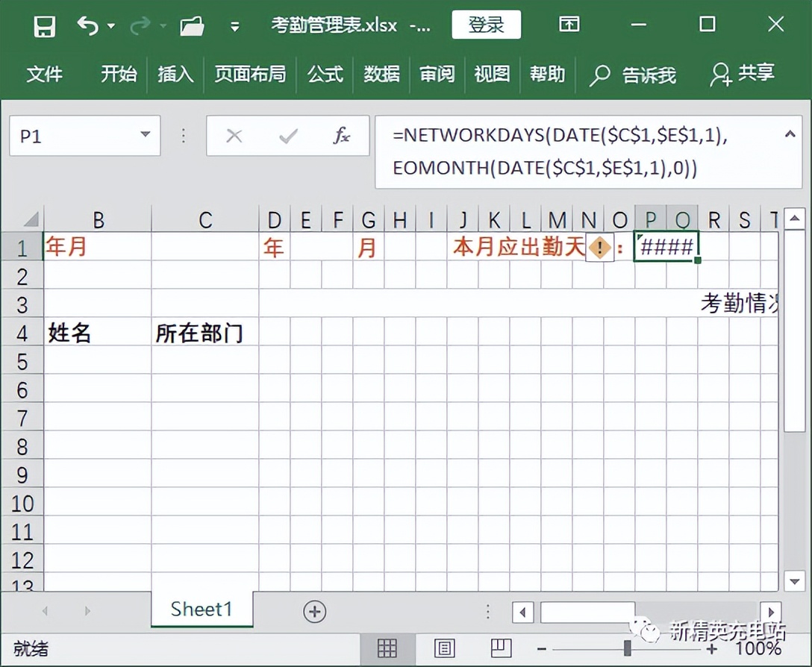Open the Quick Access Toolbar customize dropdown
Viewport: 812px width, 667px height.
[234, 25]
